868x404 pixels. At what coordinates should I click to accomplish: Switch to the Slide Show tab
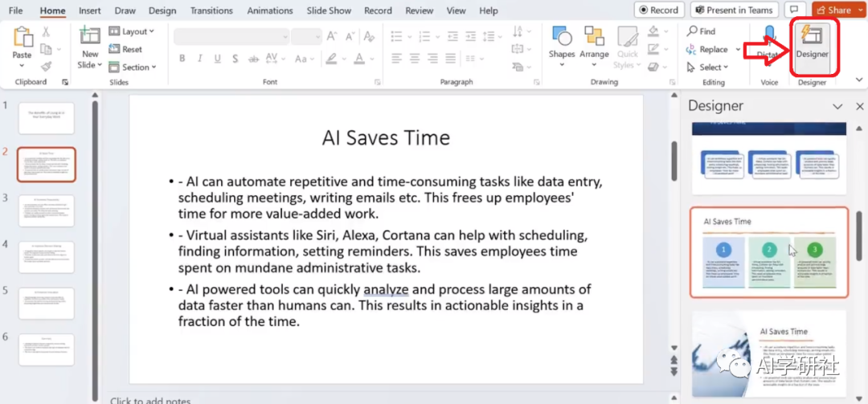[x=328, y=10]
